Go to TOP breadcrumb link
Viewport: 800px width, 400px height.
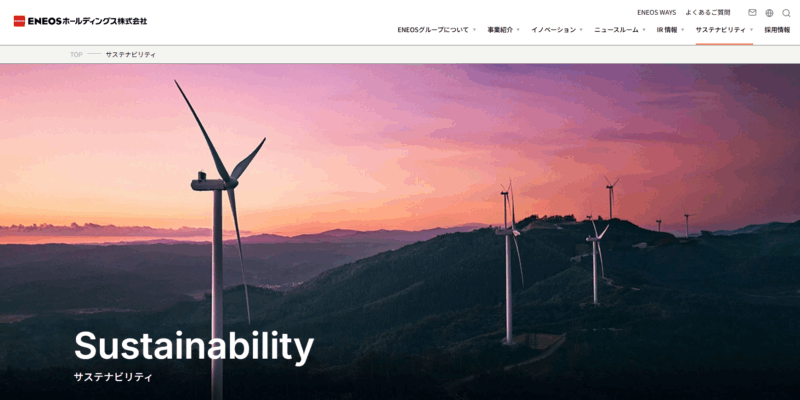(x=76, y=55)
